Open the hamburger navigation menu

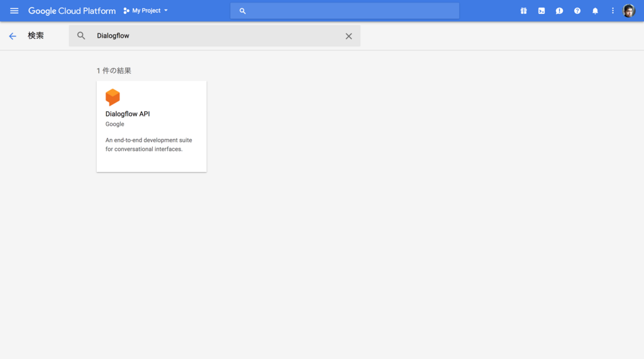(14, 11)
